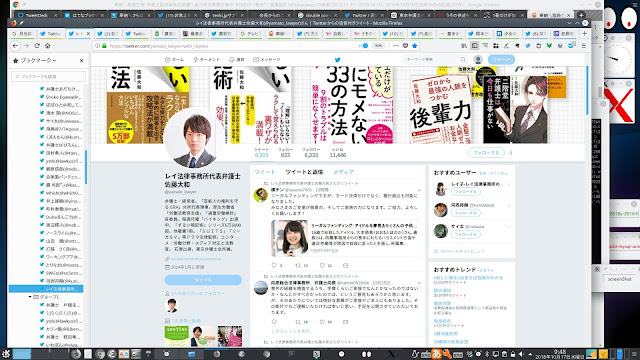Open a new tab with plus button
This screenshot has width=640, height=360.
point(584,33)
